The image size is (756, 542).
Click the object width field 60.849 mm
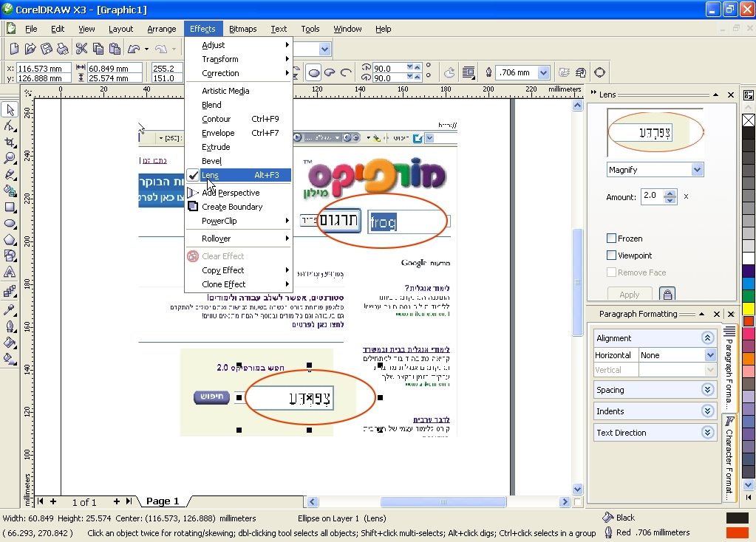pos(115,69)
